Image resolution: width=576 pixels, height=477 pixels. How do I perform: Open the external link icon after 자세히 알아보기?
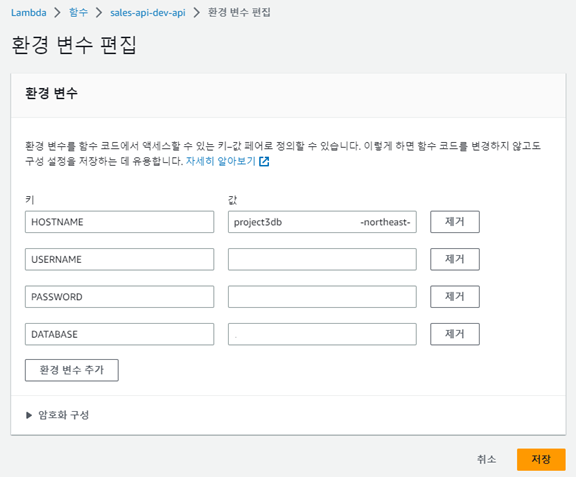click(264, 161)
